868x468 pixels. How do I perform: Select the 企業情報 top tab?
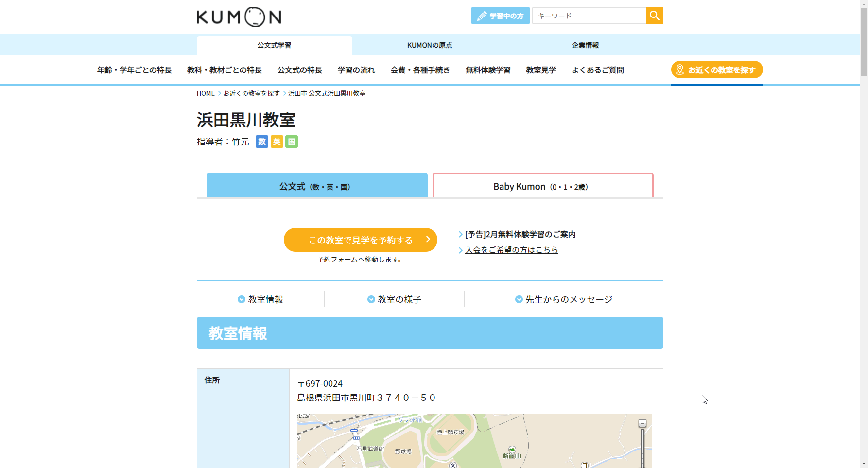pos(586,45)
